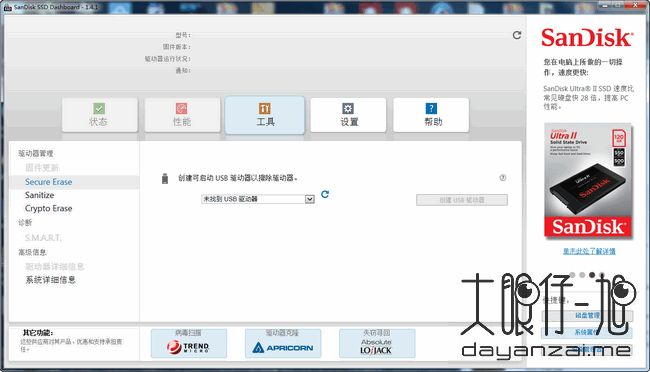
Task: Open the 状态 tab
Action: pos(99,115)
